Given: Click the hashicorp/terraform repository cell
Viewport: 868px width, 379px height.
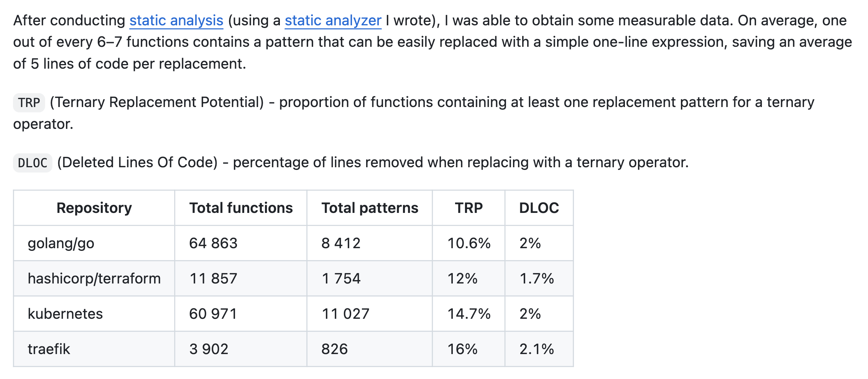Looking at the screenshot, I should 94,278.
